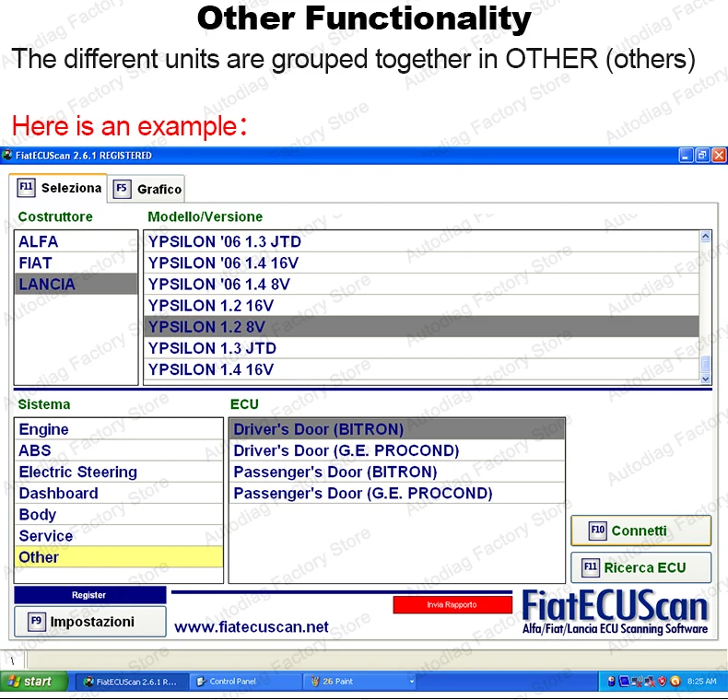Select the Body system entry
The width and height of the screenshot is (728, 700).
coord(119,514)
